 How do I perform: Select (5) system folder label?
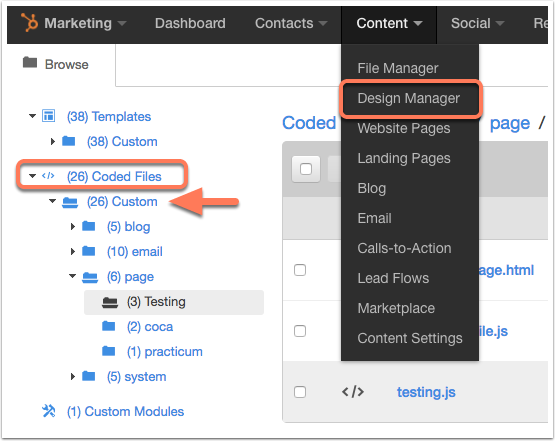click(136, 377)
